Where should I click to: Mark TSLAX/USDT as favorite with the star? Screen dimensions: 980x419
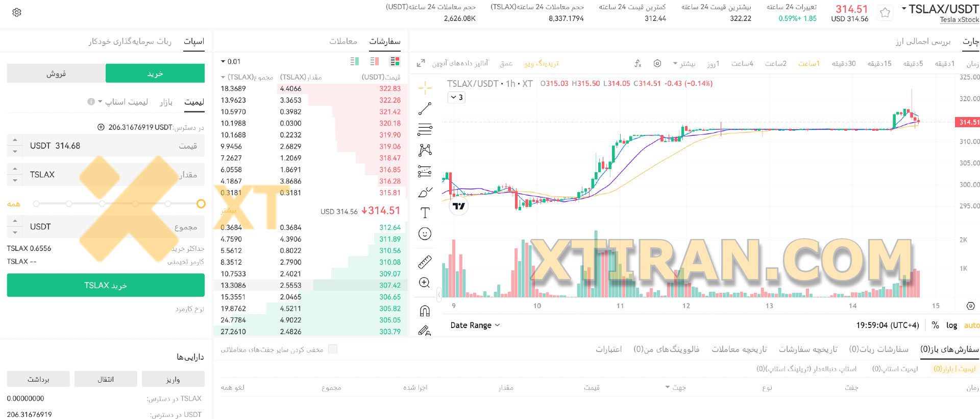pyautogui.click(x=885, y=13)
